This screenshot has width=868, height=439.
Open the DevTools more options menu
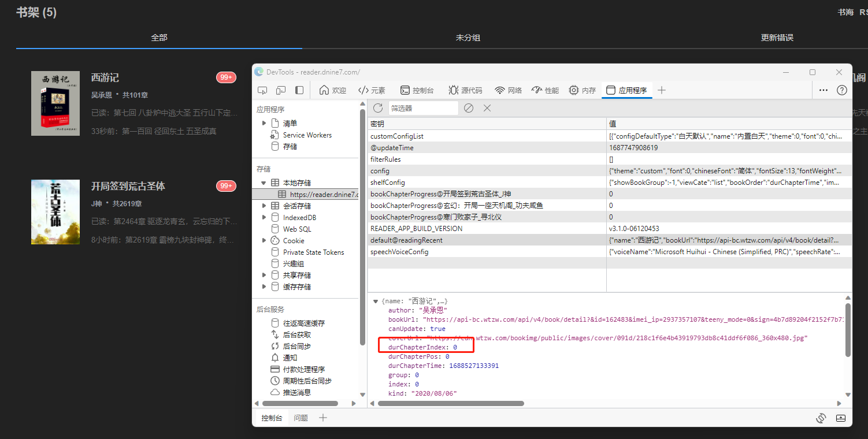point(824,90)
